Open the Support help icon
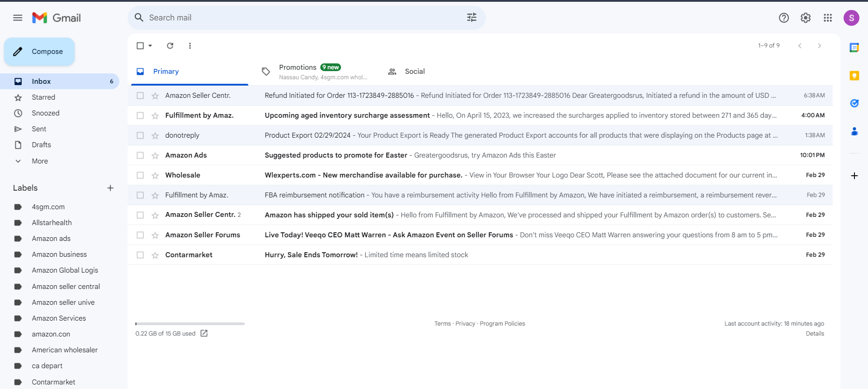 coord(784,18)
